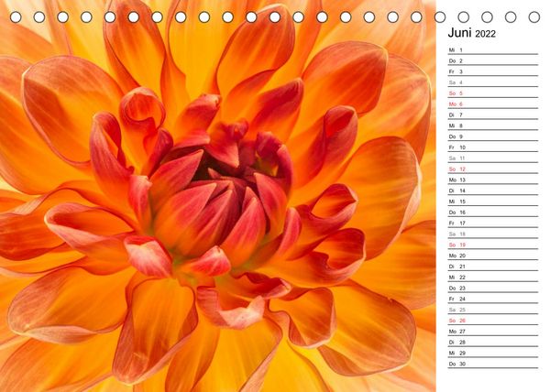Select the 'Sa 25' date row

[493, 310]
